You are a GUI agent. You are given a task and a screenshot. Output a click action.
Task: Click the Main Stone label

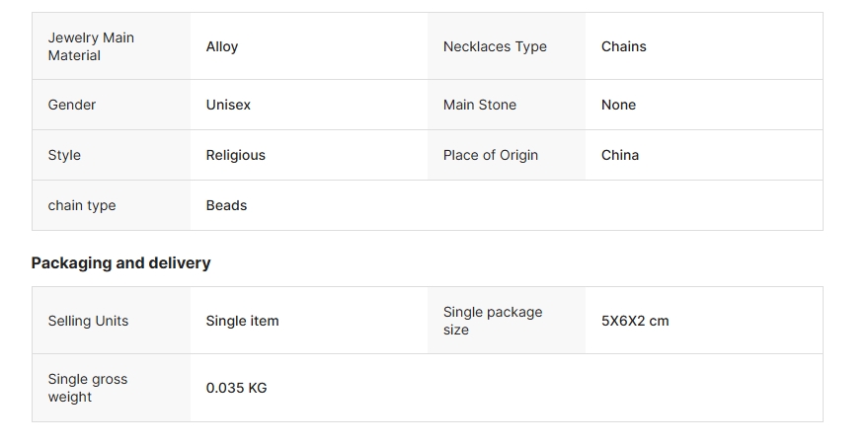[x=480, y=105]
